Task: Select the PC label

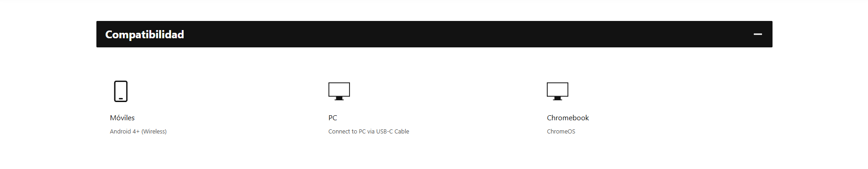Action: (x=333, y=118)
